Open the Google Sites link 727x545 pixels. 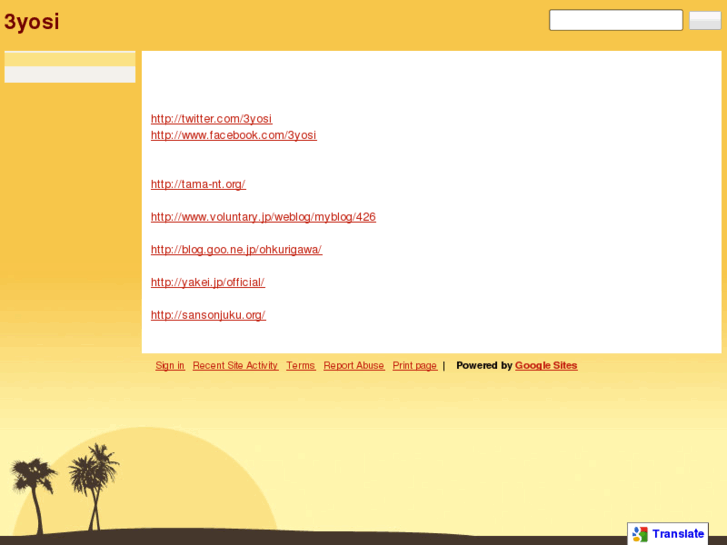pyautogui.click(x=546, y=365)
